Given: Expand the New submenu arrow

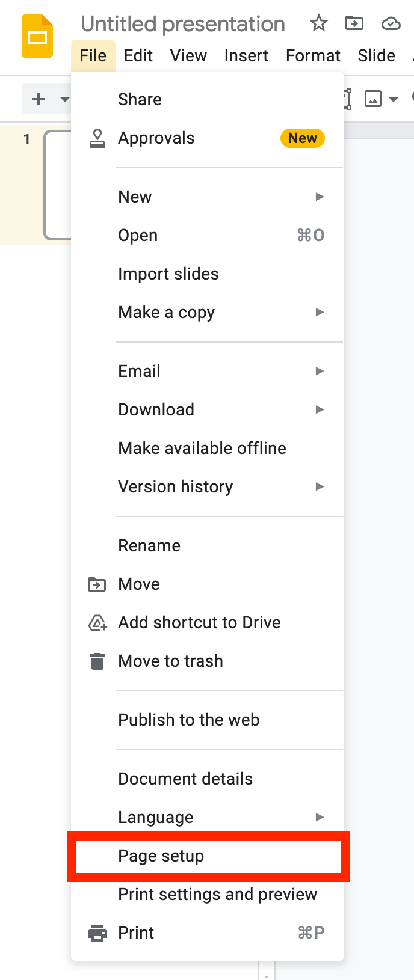Looking at the screenshot, I should (320, 197).
